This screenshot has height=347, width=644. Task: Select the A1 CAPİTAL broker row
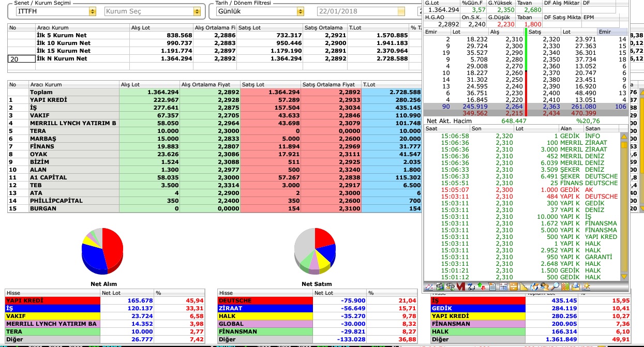click(x=214, y=177)
